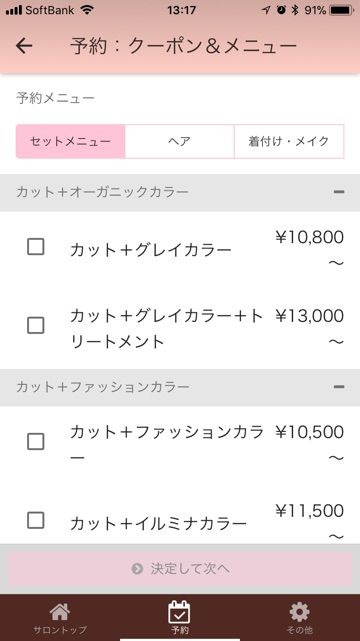Screen dimensions: 360x641
Task: Select the 予約 calendar icon
Action: coord(179,612)
